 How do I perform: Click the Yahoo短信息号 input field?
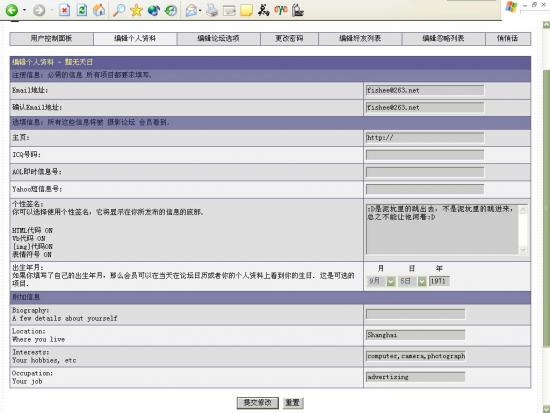(x=425, y=189)
